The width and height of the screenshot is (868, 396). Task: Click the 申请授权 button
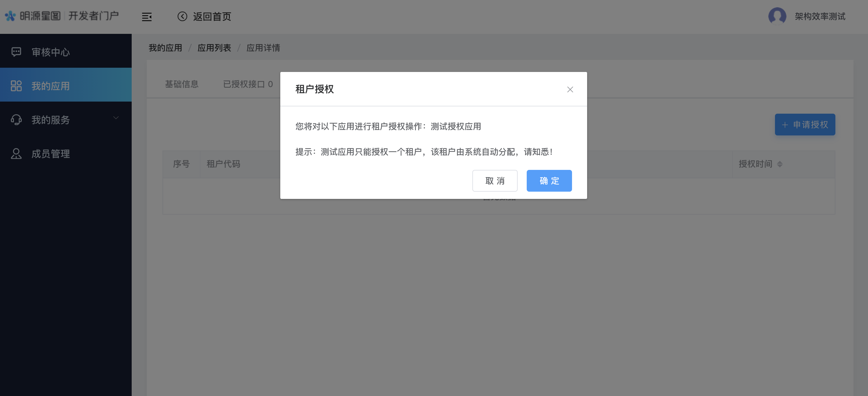(805, 125)
